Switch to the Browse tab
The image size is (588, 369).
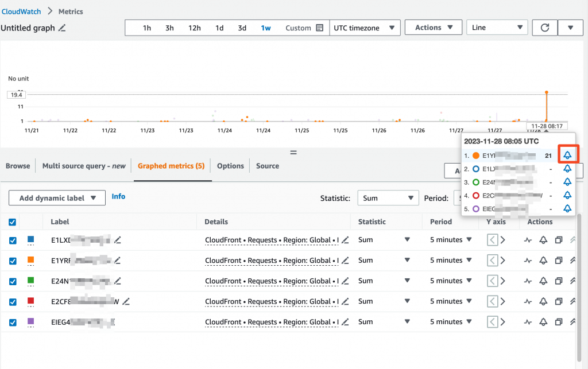[x=18, y=166]
